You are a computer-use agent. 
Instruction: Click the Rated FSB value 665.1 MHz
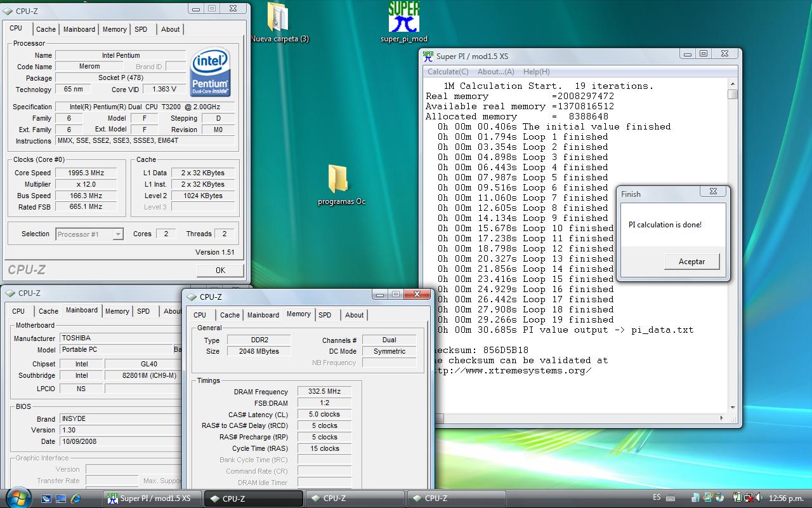click(x=86, y=207)
